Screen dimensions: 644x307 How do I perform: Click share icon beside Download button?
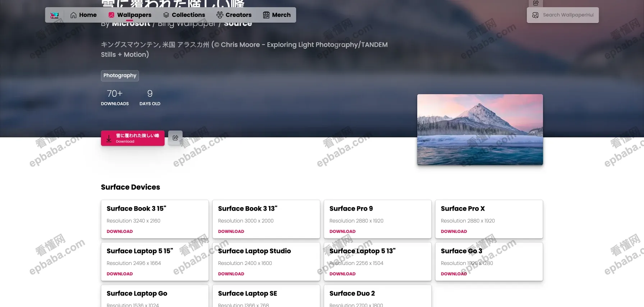click(175, 138)
